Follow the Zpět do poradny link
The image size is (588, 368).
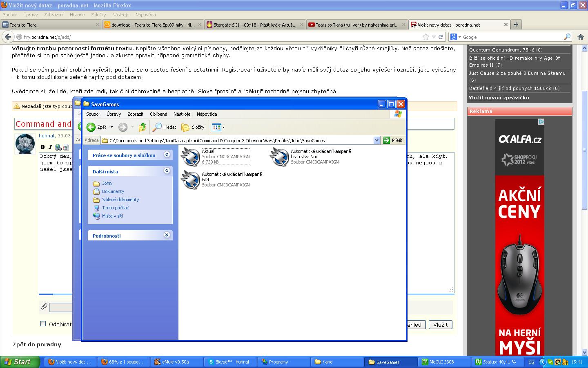click(37, 344)
